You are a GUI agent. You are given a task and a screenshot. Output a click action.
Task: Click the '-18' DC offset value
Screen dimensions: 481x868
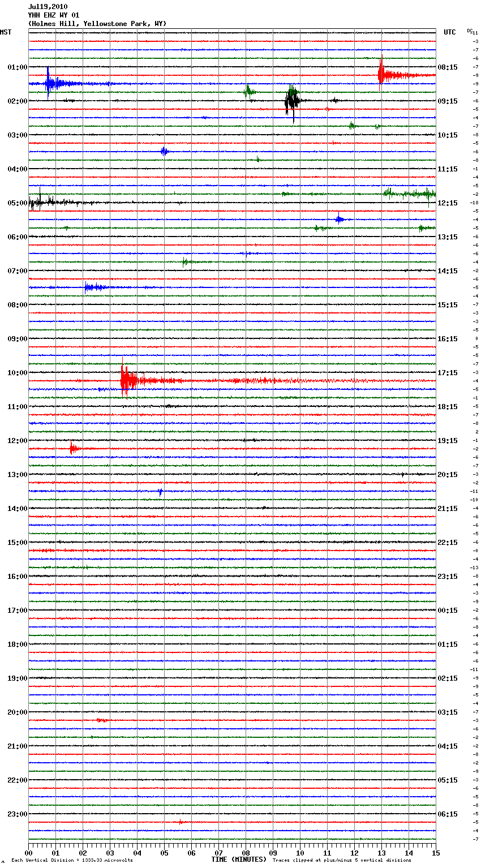point(475,203)
